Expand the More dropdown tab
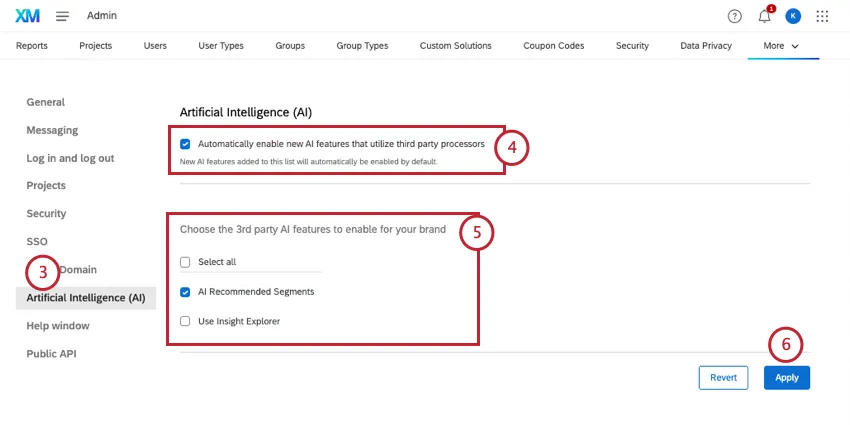The image size is (850, 425). point(781,46)
